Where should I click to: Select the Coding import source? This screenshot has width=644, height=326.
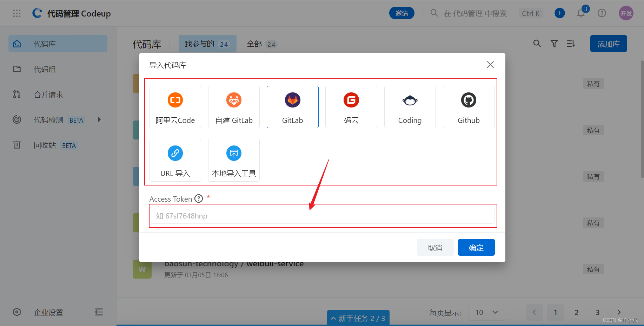click(410, 107)
